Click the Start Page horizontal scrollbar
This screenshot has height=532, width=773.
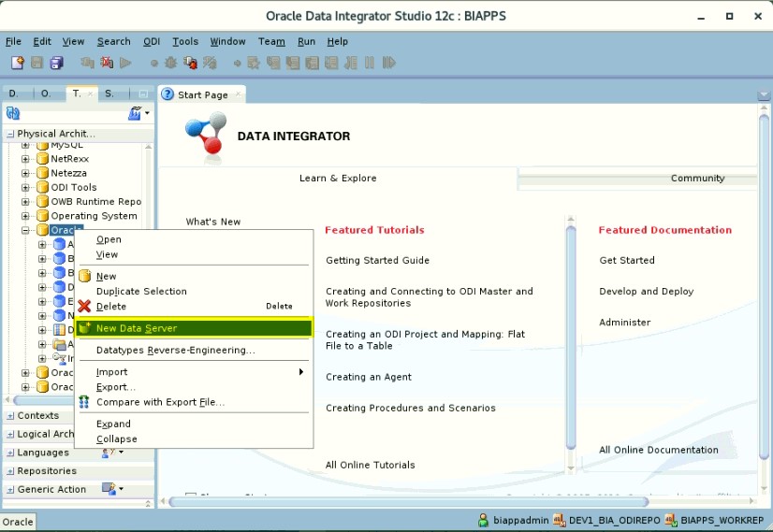(408, 501)
